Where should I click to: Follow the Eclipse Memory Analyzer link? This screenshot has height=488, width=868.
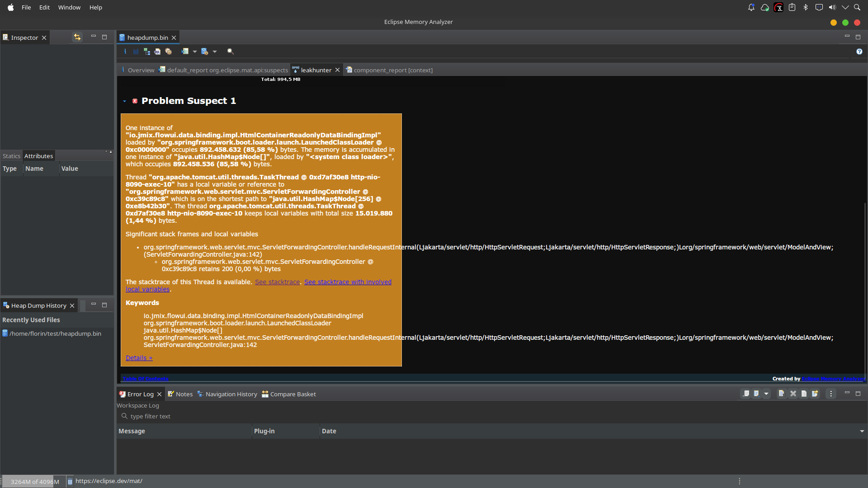(833, 379)
